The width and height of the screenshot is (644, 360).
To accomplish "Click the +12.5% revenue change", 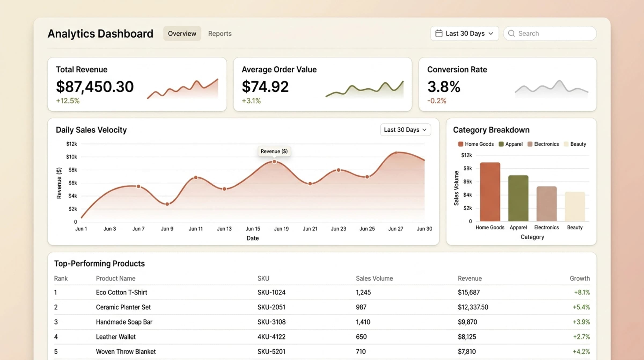I will (x=68, y=101).
